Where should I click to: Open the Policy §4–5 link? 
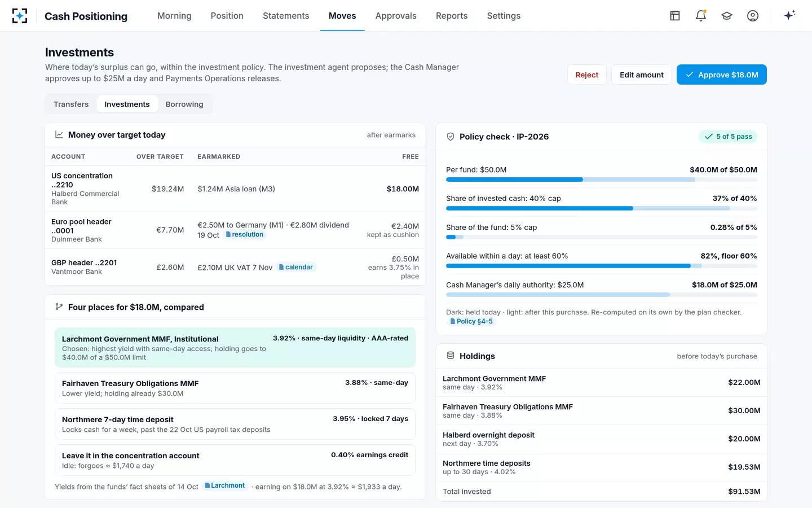[471, 322]
